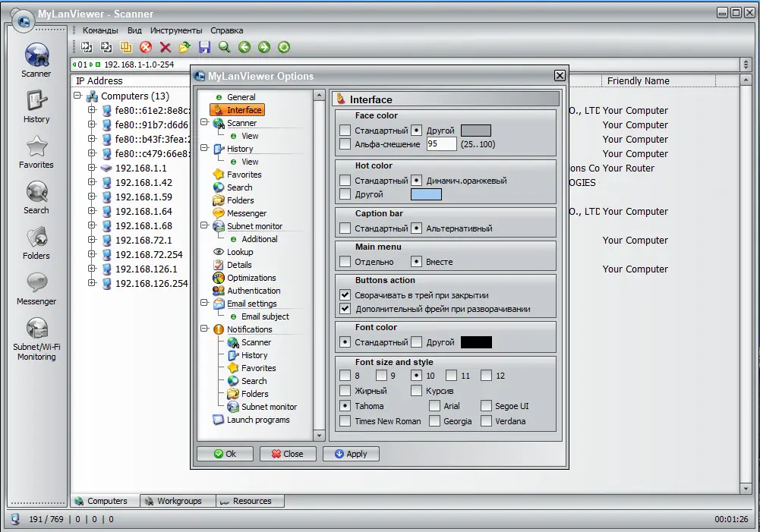This screenshot has width=760, height=532.
Task: Open the Инструменты menu
Action: click(x=176, y=30)
